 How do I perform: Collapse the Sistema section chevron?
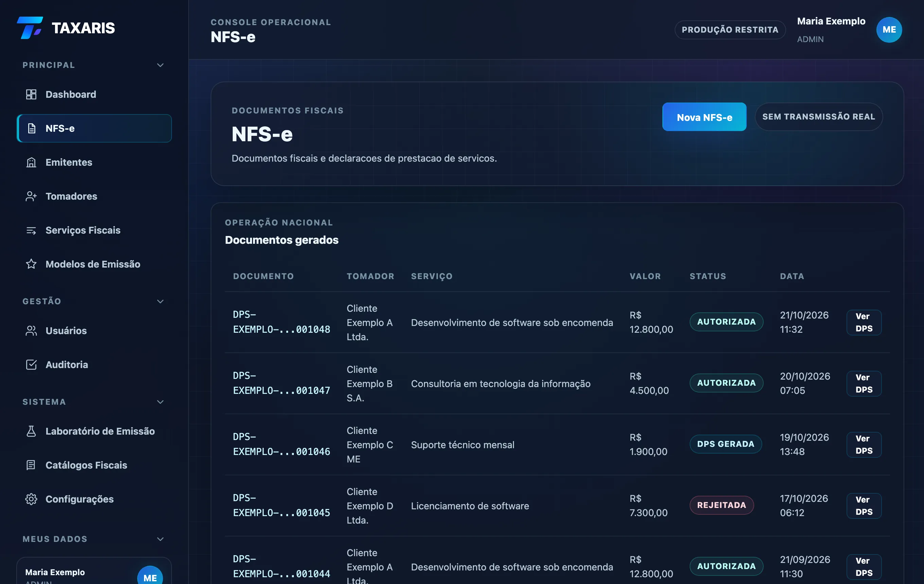tap(160, 402)
